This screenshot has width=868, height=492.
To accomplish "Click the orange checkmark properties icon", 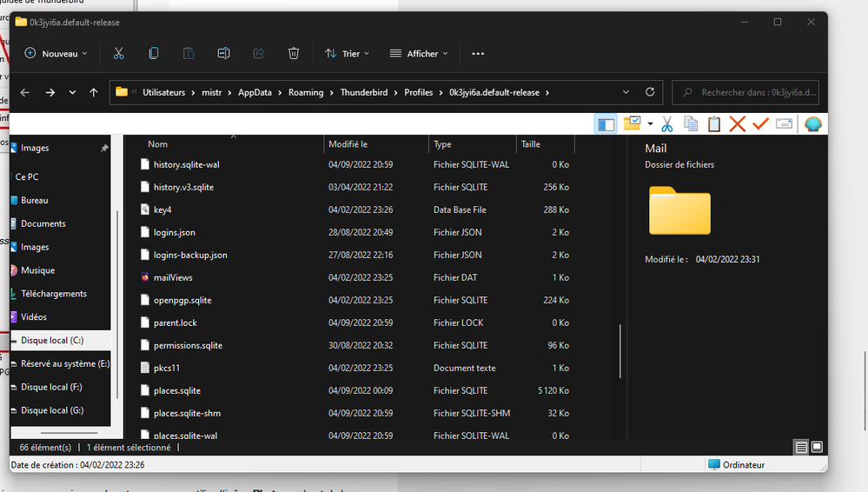I will pos(760,124).
